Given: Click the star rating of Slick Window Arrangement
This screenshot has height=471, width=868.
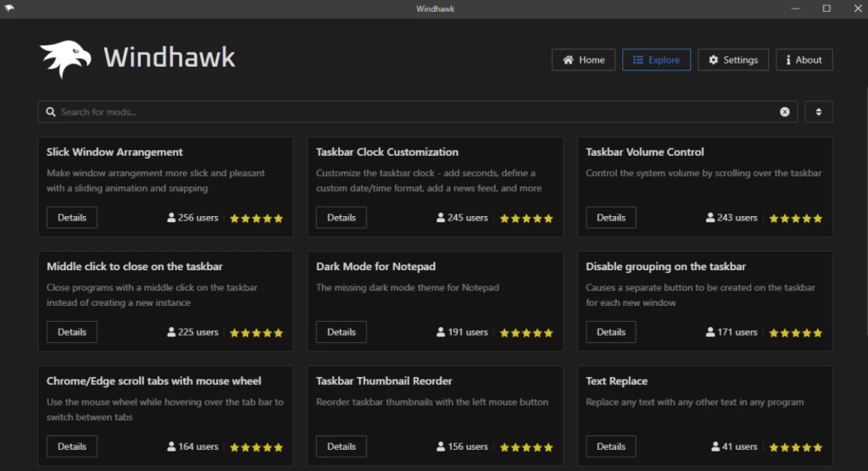Looking at the screenshot, I should tap(256, 218).
